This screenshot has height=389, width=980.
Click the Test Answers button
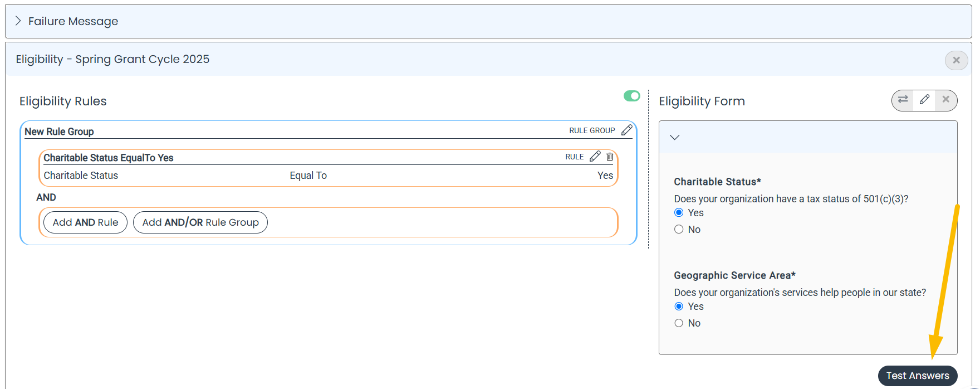(x=918, y=376)
